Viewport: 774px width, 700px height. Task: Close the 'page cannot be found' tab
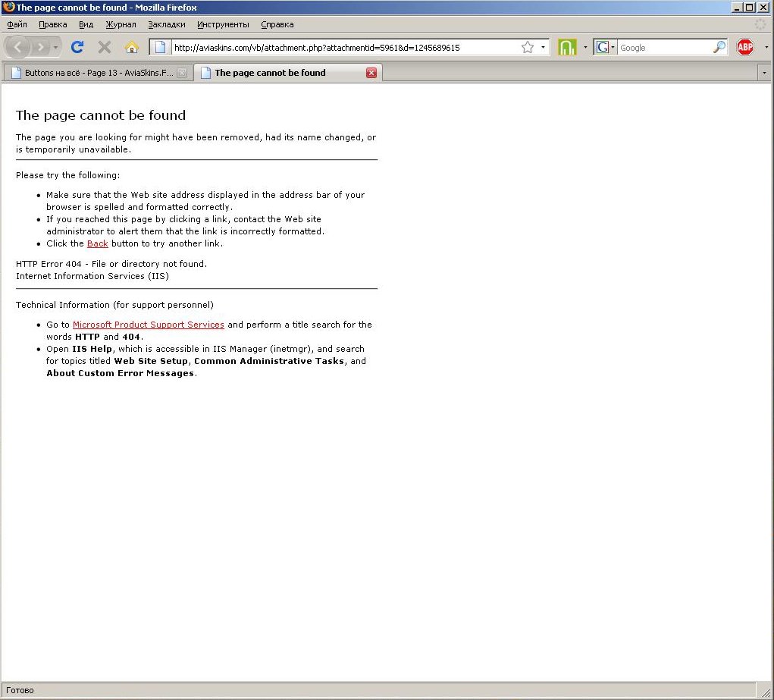371,73
